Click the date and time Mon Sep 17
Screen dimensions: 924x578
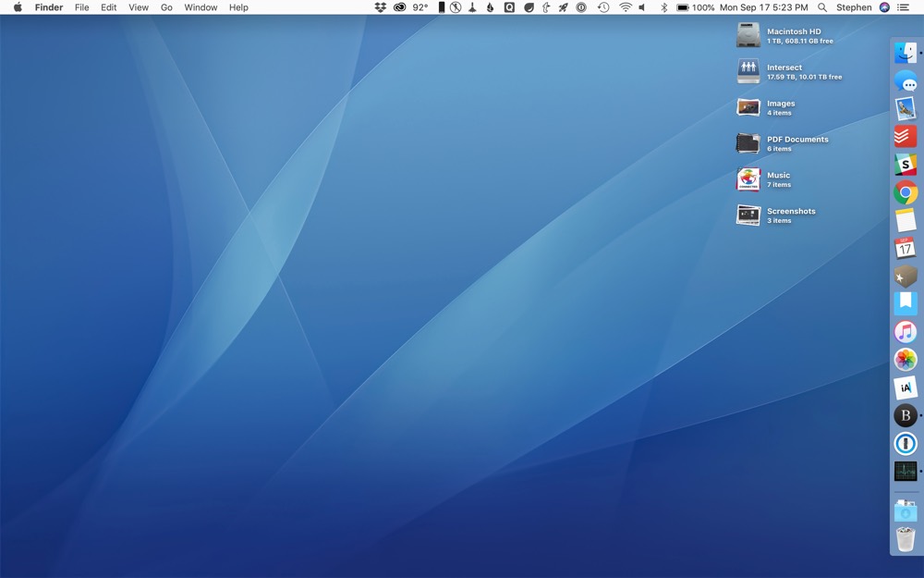(764, 7)
